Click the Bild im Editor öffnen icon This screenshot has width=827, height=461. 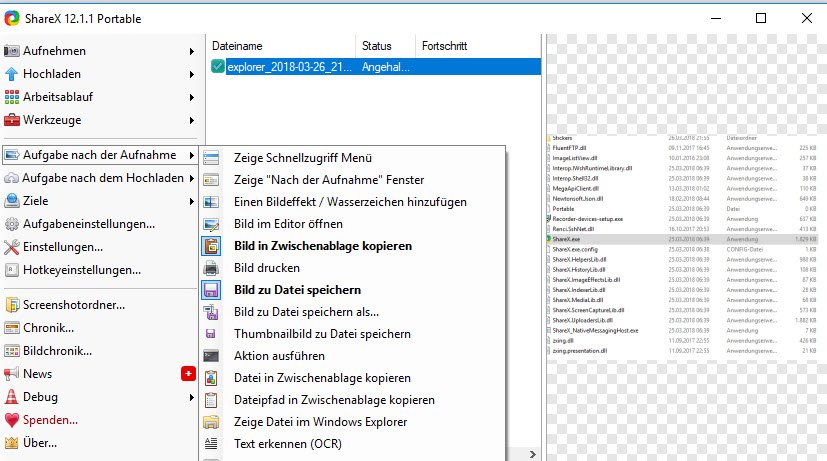pos(211,224)
